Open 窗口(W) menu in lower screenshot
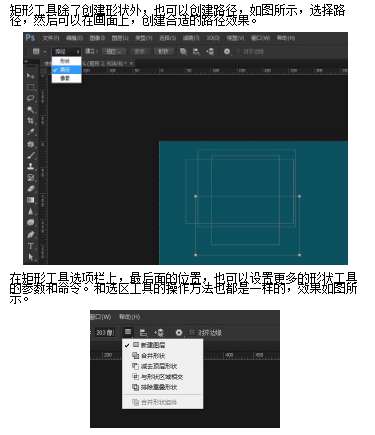Image resolution: width=375 pixels, height=435 pixels. [x=101, y=317]
